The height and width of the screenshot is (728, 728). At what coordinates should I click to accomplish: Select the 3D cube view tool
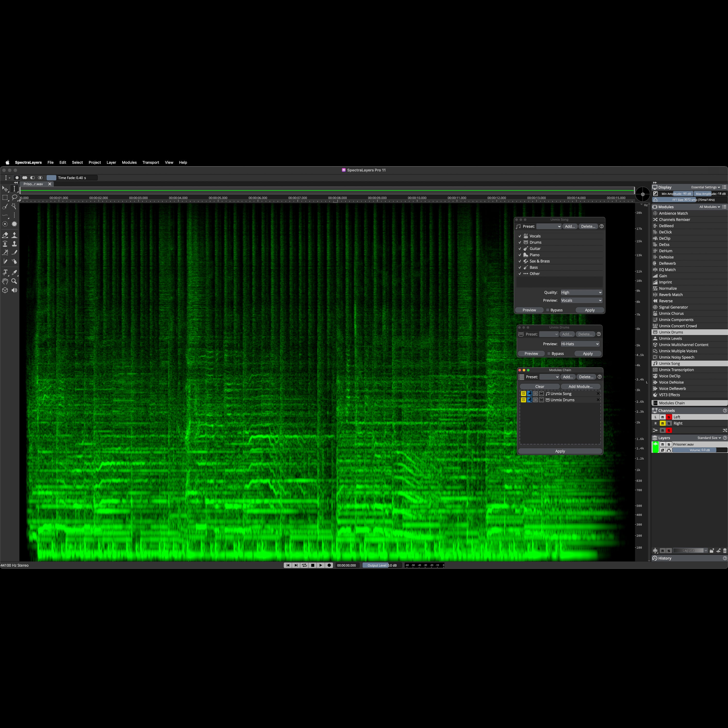pos(5,290)
